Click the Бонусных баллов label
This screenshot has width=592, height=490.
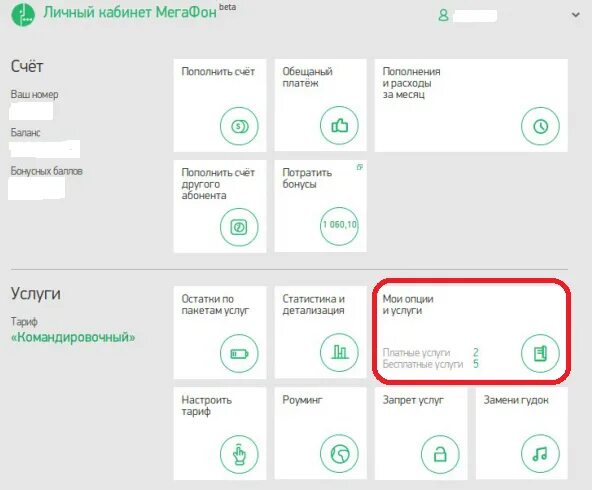(46, 171)
